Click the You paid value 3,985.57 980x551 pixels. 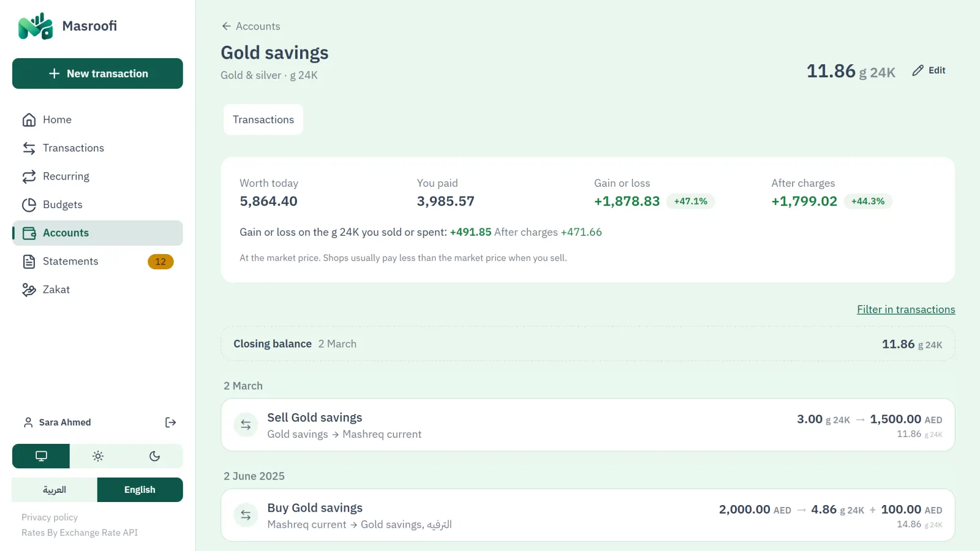(446, 201)
